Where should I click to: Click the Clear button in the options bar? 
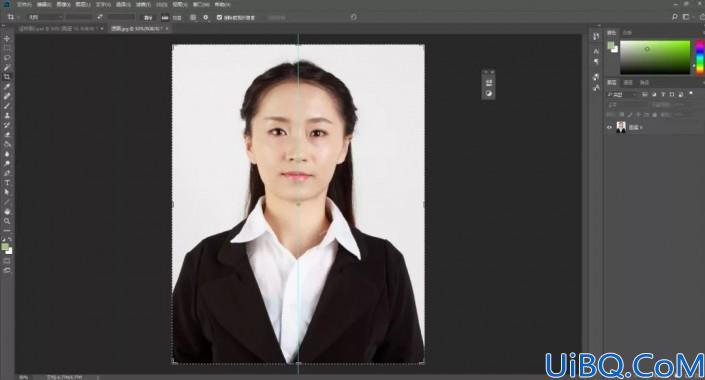147,18
